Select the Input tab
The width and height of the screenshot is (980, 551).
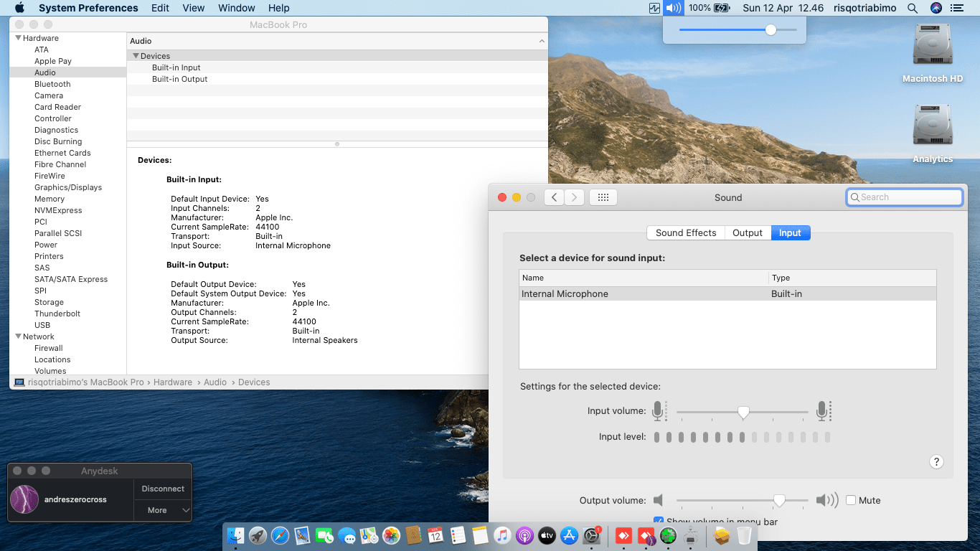pos(790,232)
